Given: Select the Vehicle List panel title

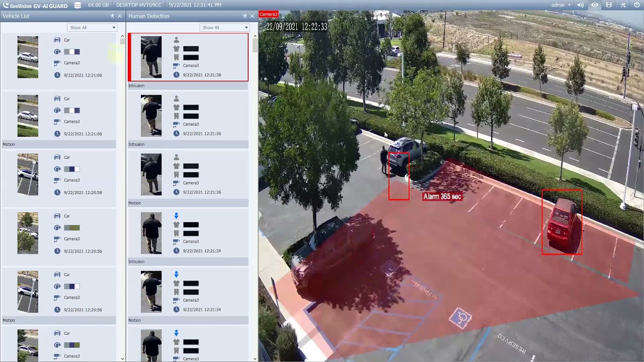Looking at the screenshot, I should click(16, 16).
